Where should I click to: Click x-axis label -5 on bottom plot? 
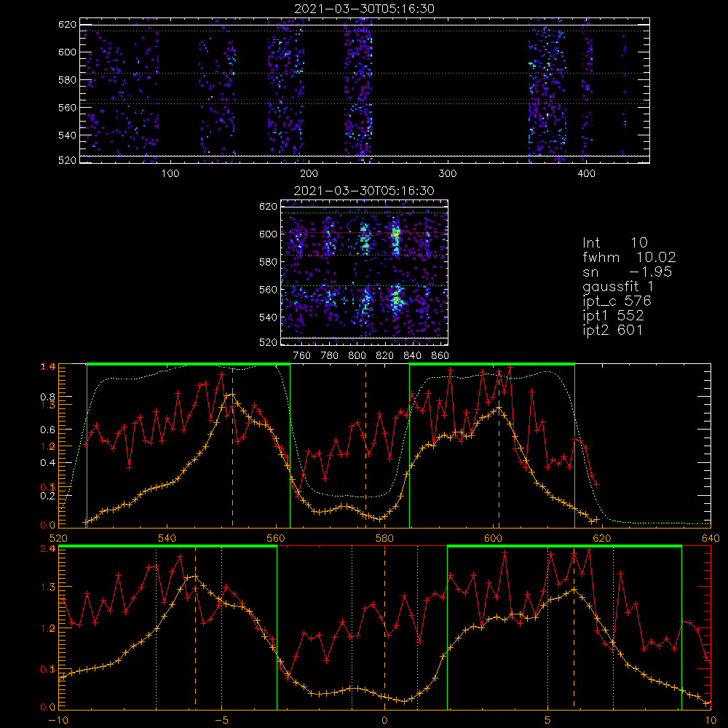coord(221,721)
